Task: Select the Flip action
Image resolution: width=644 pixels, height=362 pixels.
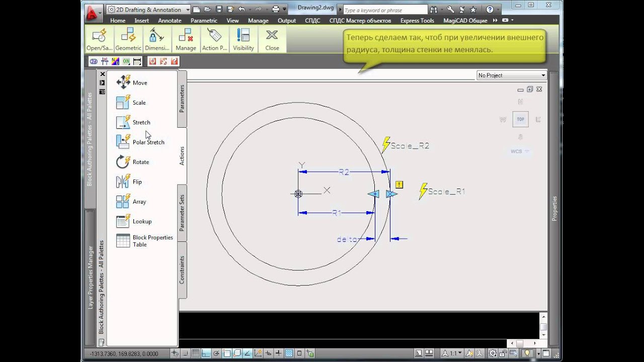Action: (x=129, y=182)
